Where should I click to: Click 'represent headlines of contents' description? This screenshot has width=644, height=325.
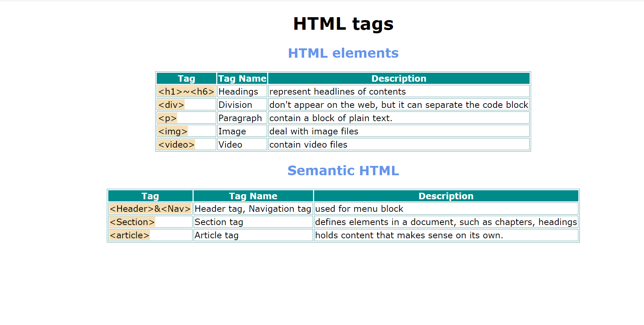(x=399, y=91)
